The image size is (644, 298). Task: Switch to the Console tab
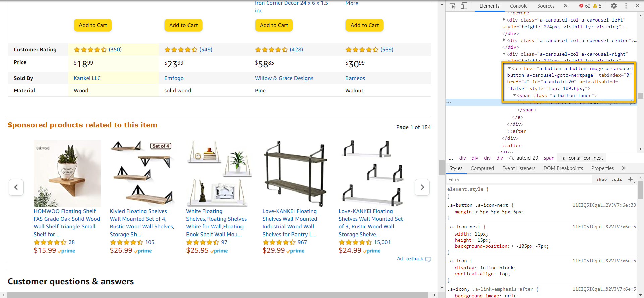click(x=518, y=6)
